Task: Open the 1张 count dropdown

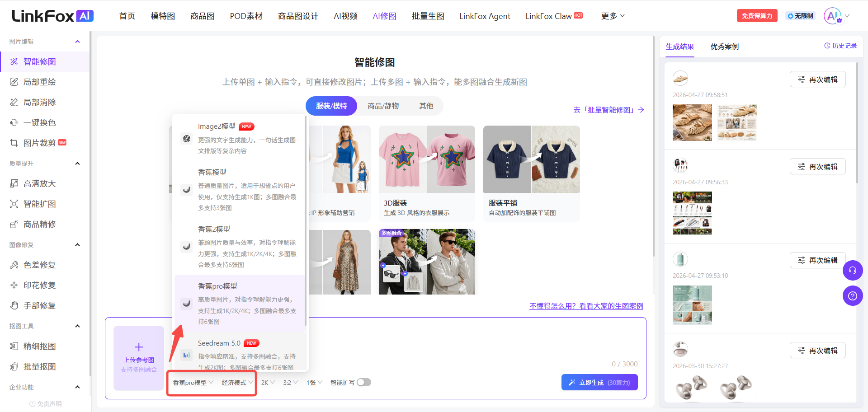Action: click(x=314, y=383)
